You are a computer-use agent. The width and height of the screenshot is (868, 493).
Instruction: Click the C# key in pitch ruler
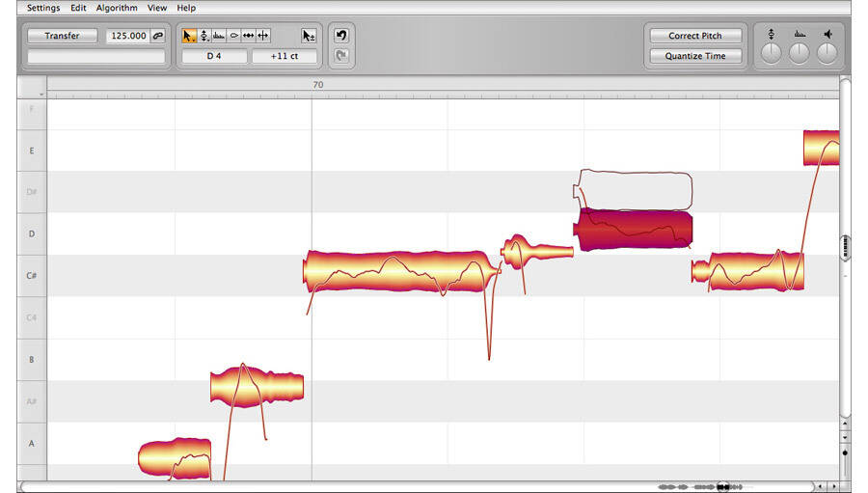pos(32,275)
